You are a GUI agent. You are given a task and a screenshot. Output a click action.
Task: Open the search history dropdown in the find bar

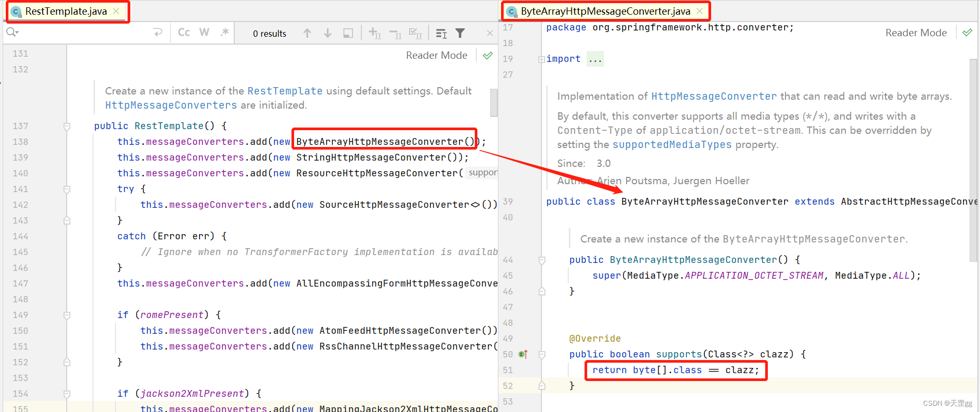click(x=12, y=33)
